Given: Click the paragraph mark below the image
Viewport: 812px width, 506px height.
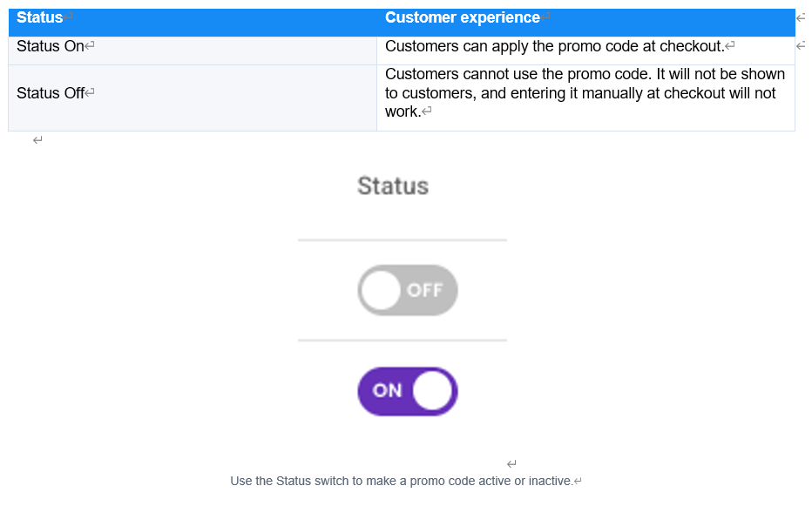Looking at the screenshot, I should coord(511,463).
